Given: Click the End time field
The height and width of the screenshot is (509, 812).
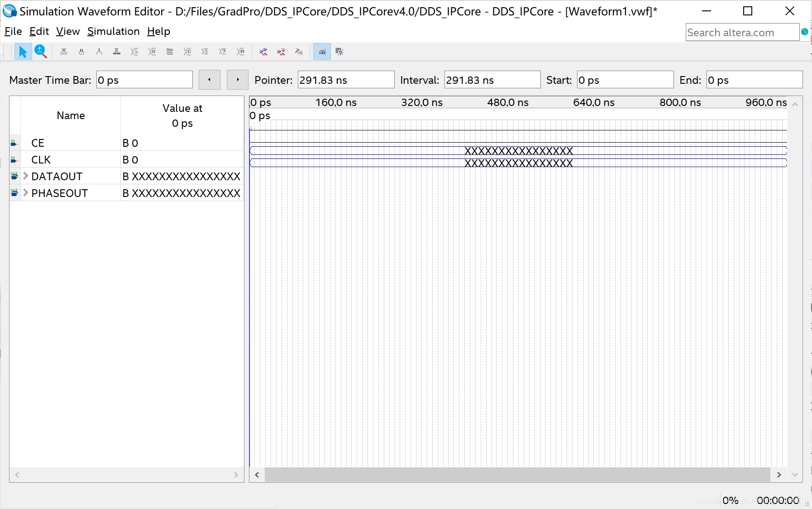Looking at the screenshot, I should (x=755, y=80).
